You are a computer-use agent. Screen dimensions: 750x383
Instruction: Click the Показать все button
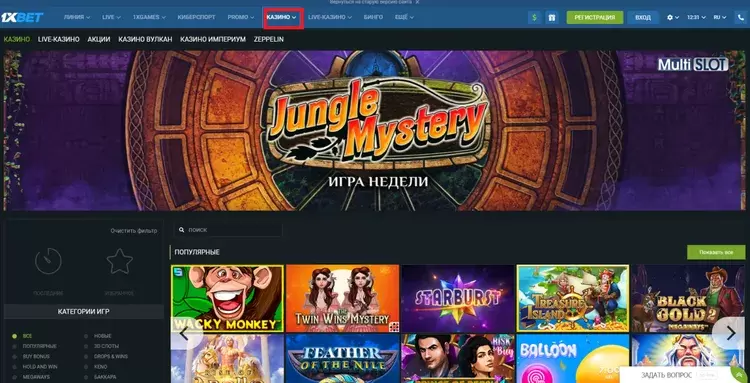point(716,252)
